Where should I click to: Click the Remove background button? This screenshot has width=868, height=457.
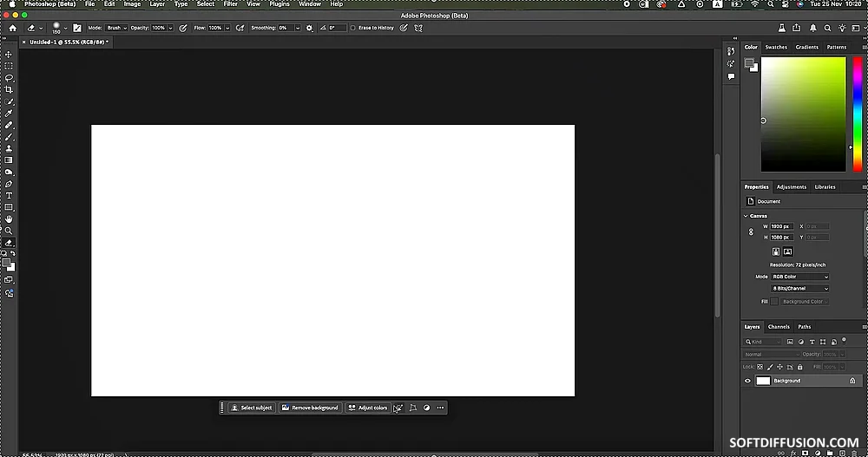[309, 408]
